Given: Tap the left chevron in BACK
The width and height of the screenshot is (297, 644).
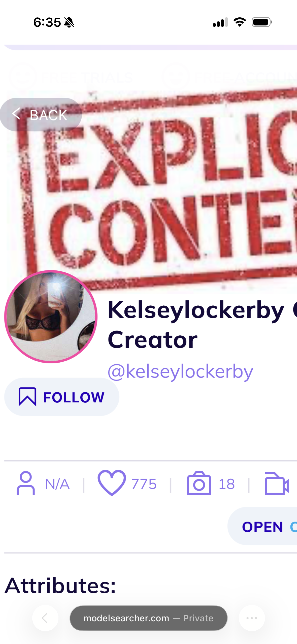Looking at the screenshot, I should [16, 114].
